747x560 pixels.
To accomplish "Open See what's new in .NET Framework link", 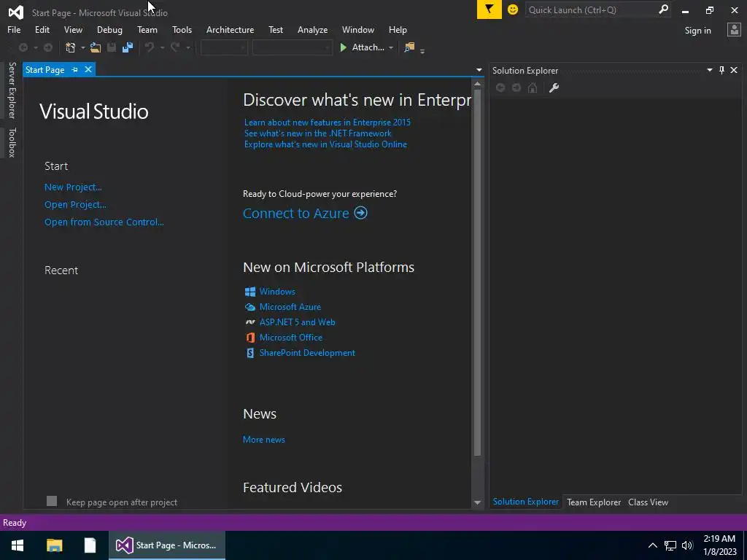I will 318,133.
